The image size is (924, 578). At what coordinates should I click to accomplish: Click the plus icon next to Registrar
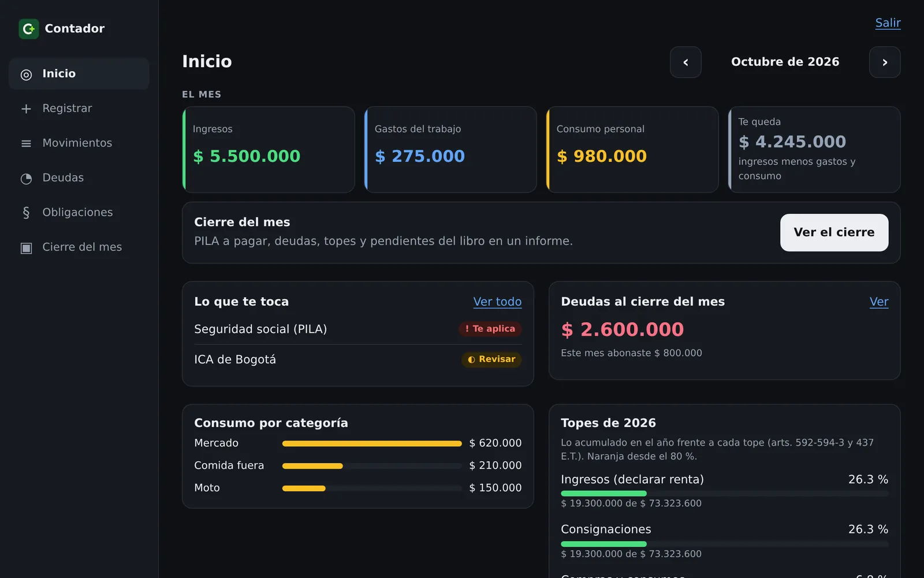(x=26, y=109)
